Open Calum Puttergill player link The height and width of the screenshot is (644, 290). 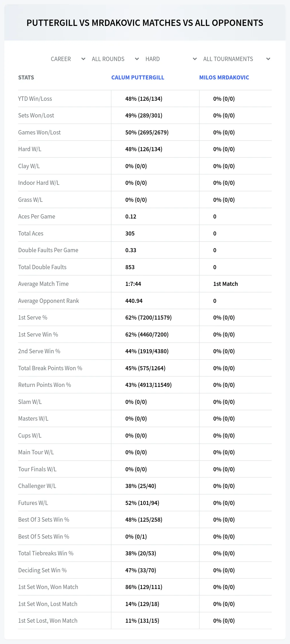(138, 77)
